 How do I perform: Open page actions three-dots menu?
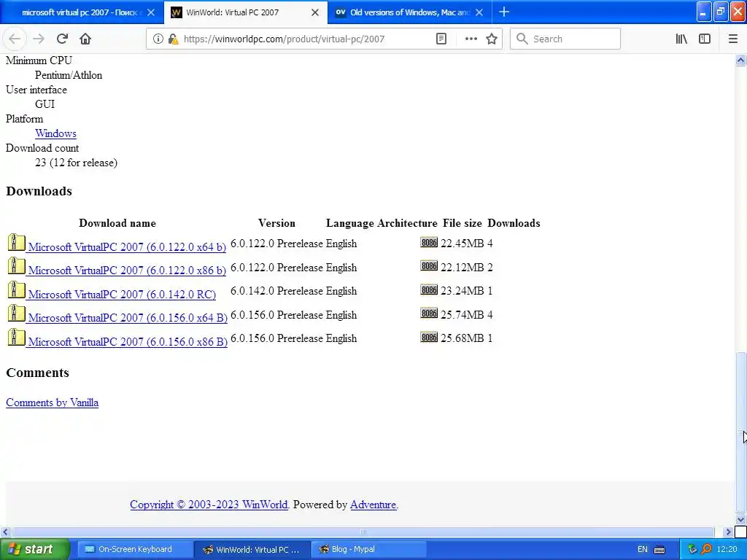point(471,39)
